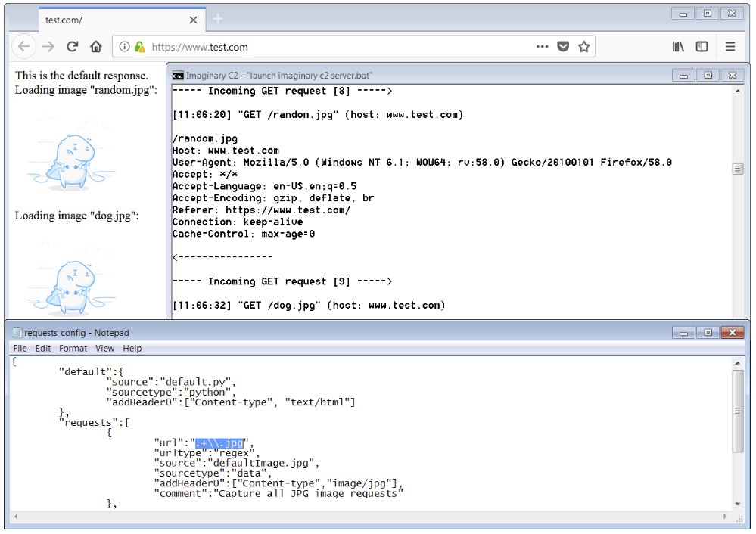This screenshot has width=756, height=534.
Task: Close the Imaginary C2 console window
Action: [x=733, y=75]
